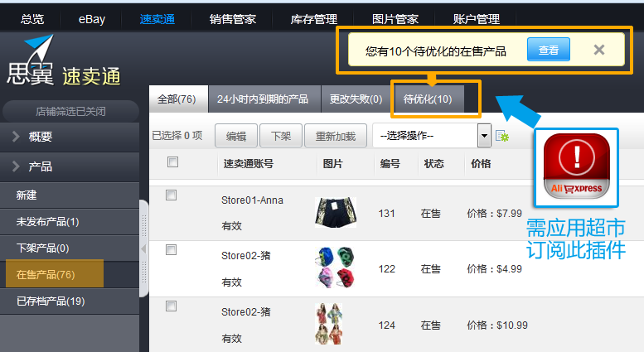Click the dresses thumbnail for product 124

328,324
